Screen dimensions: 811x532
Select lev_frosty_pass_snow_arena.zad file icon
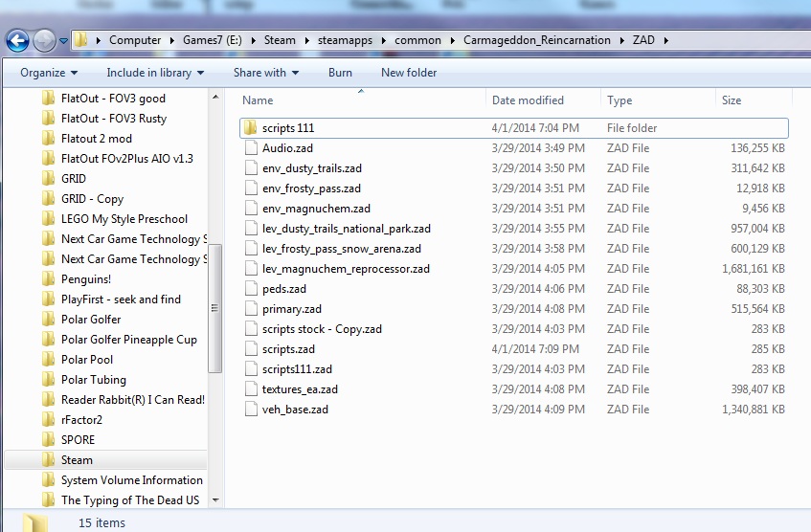click(251, 249)
